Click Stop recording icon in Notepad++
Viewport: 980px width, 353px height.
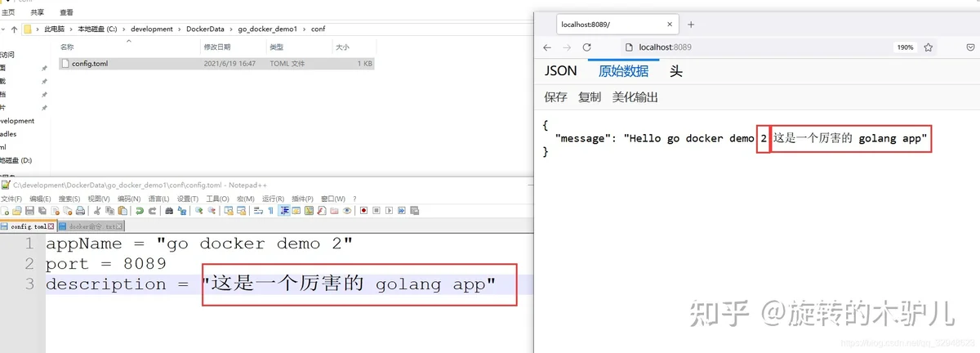[376, 210]
